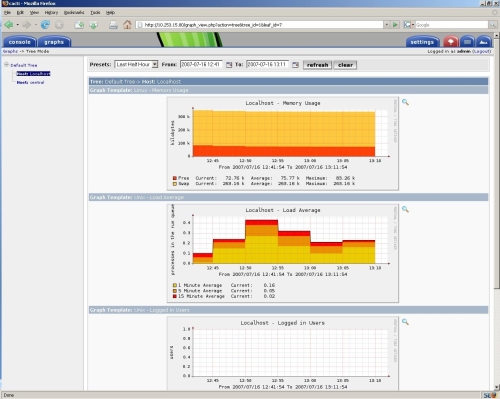Click the search magnifier beside Google box
The width and height of the screenshot is (500, 399).
point(492,25)
